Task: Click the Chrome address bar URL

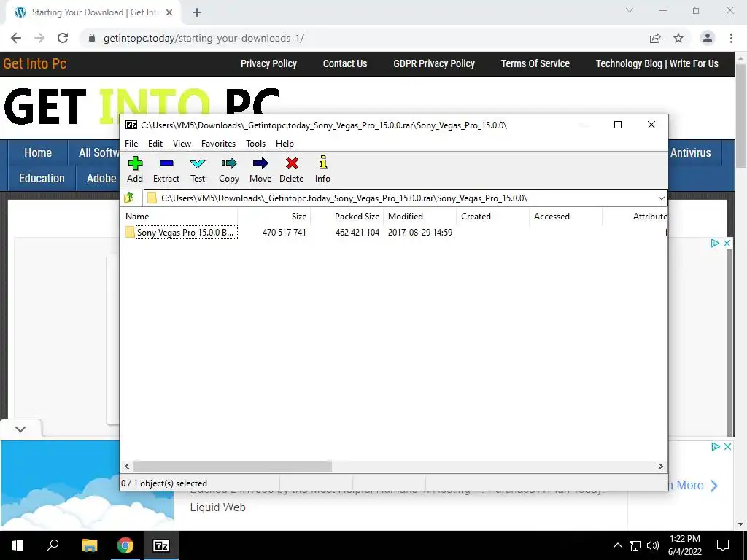Action: pos(204,38)
